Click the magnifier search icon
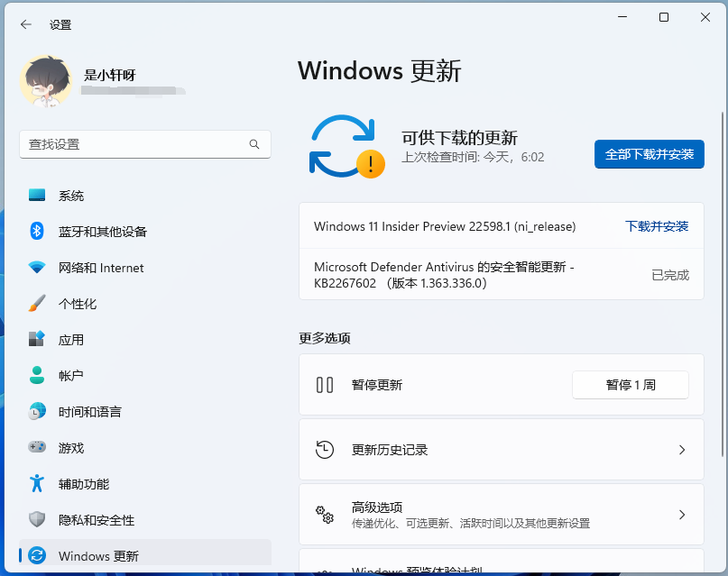Screen dimensions: 728x576 254,144
